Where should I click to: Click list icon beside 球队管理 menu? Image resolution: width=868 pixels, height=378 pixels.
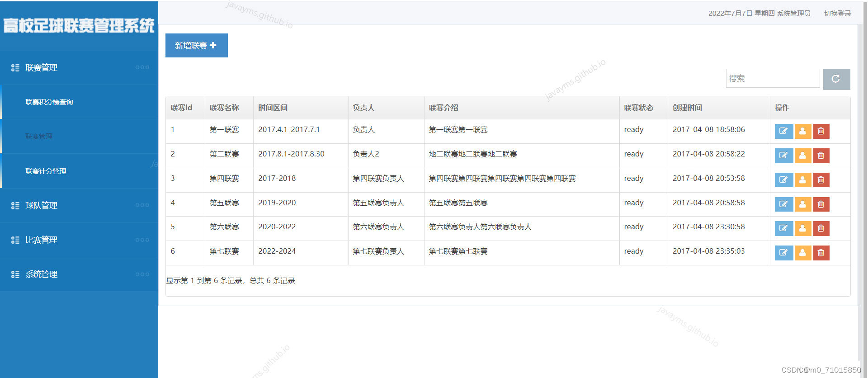[x=15, y=206]
